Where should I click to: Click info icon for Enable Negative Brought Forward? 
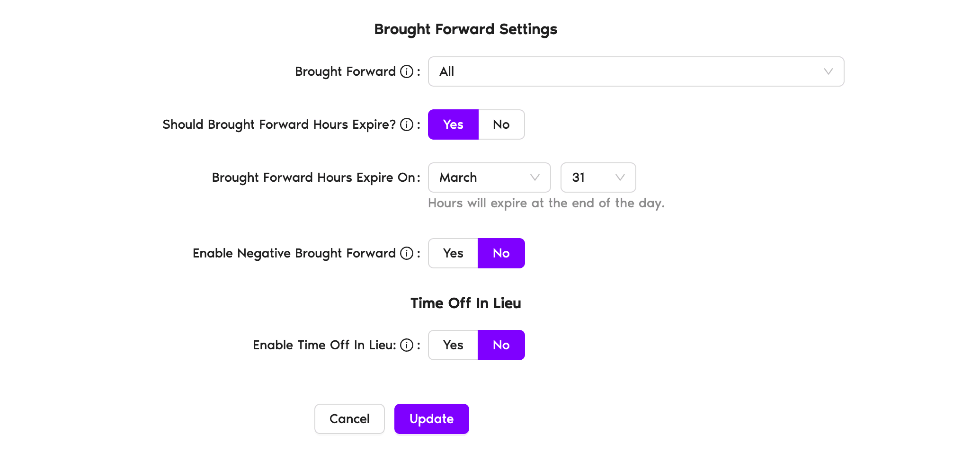pos(406,253)
